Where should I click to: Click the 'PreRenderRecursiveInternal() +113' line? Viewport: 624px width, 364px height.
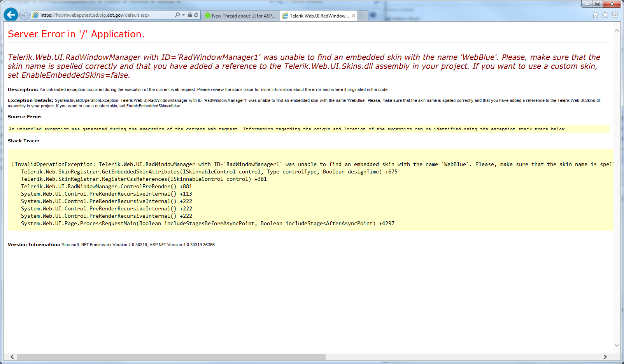(107, 194)
